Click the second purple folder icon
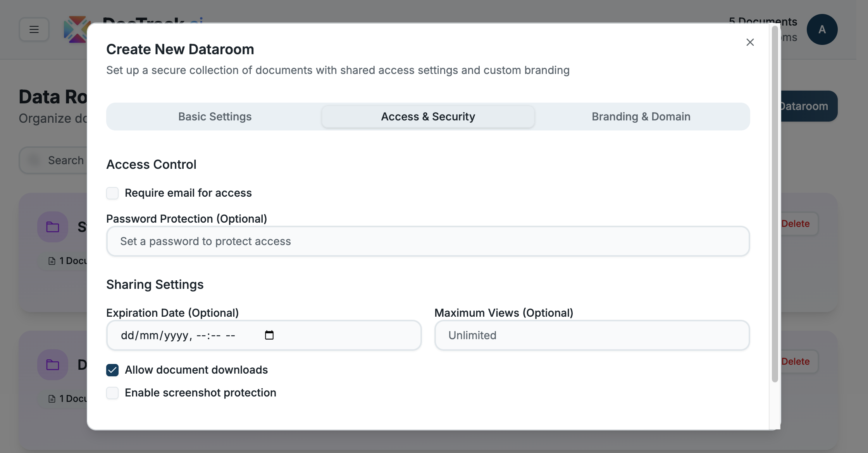868x453 pixels. pos(53,365)
